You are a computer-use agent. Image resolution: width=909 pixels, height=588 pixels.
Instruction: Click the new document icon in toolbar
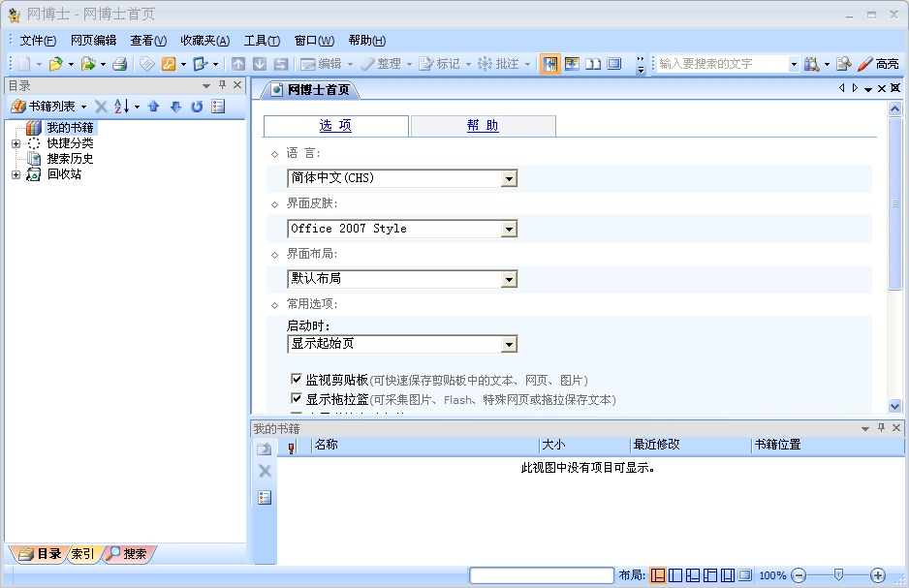click(24, 64)
